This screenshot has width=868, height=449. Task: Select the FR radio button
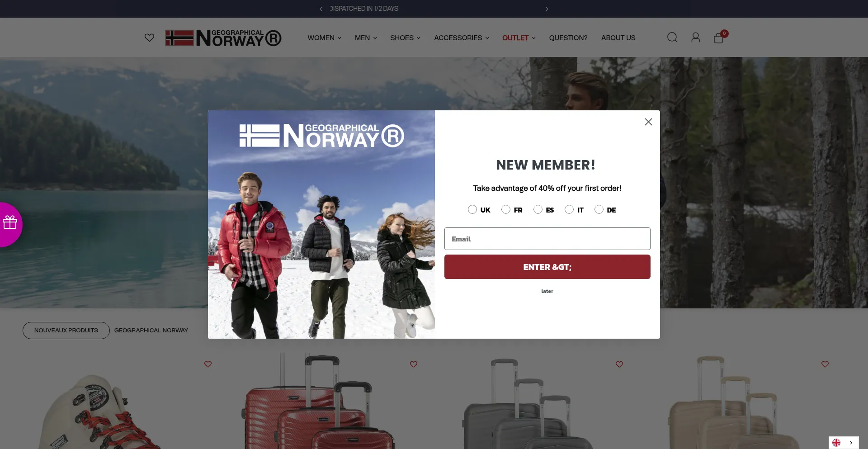click(506, 209)
